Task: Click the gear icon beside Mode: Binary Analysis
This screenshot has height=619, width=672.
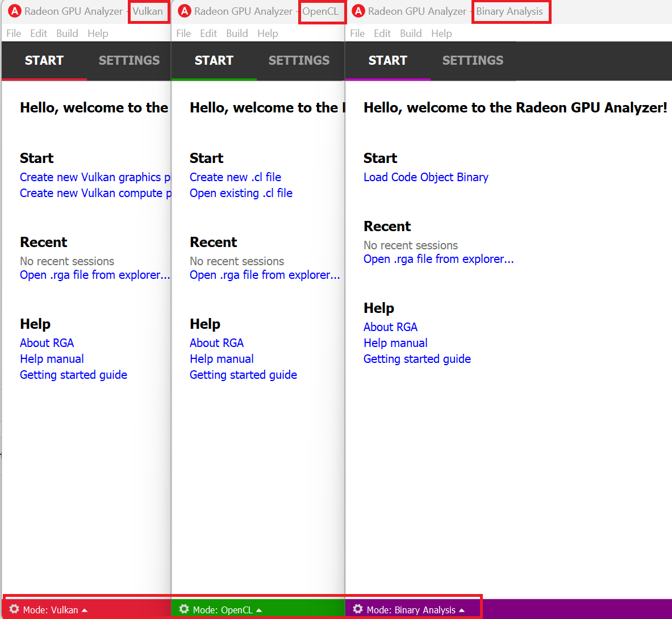Action: click(x=358, y=609)
